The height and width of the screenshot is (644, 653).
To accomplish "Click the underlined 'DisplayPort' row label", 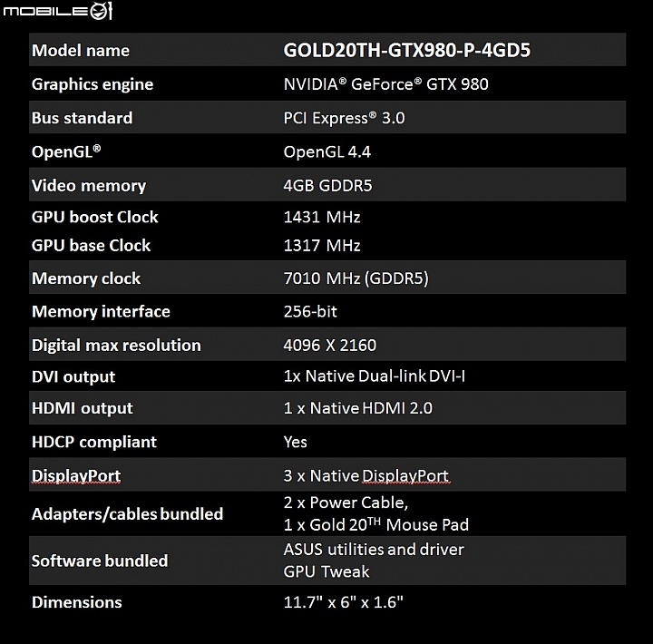I will point(76,476).
